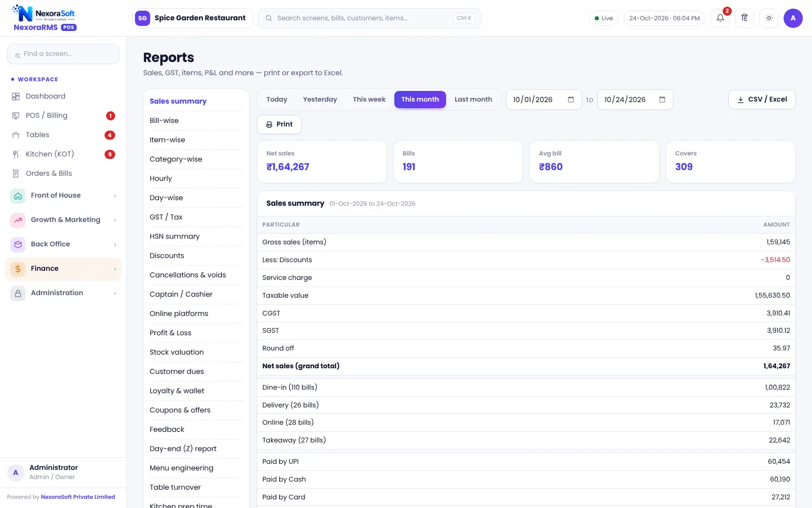This screenshot has height=508, width=812.
Task: Click the Growth & Marketing trend icon
Action: point(18,220)
